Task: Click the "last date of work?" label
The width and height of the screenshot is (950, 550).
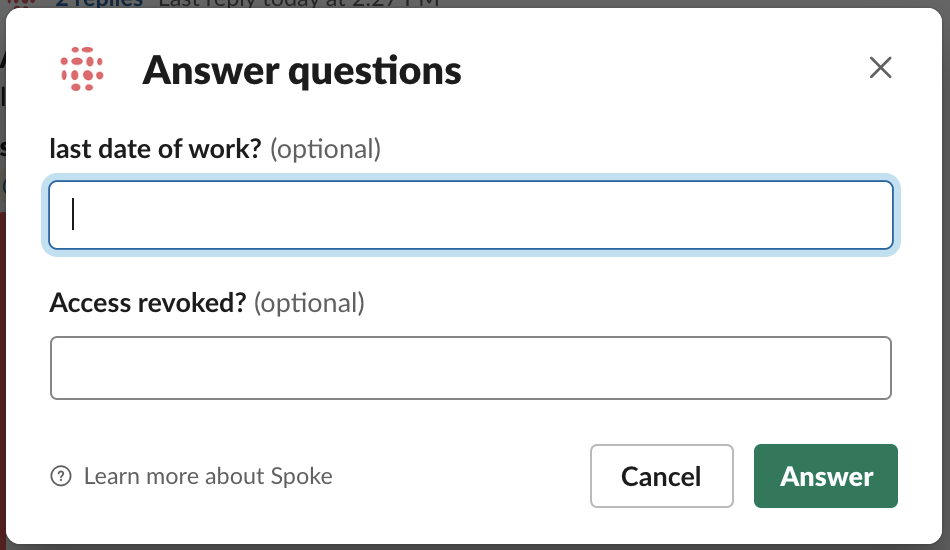Action: (x=155, y=149)
